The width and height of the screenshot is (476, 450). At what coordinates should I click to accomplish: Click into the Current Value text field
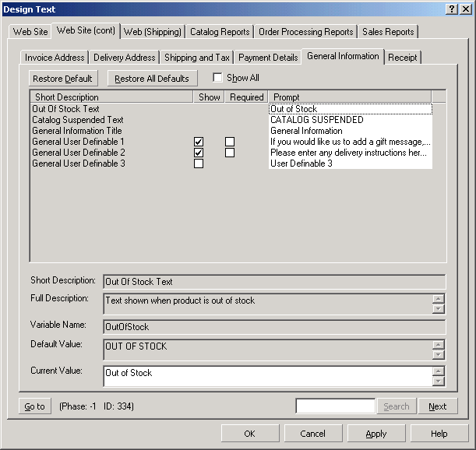(268, 376)
